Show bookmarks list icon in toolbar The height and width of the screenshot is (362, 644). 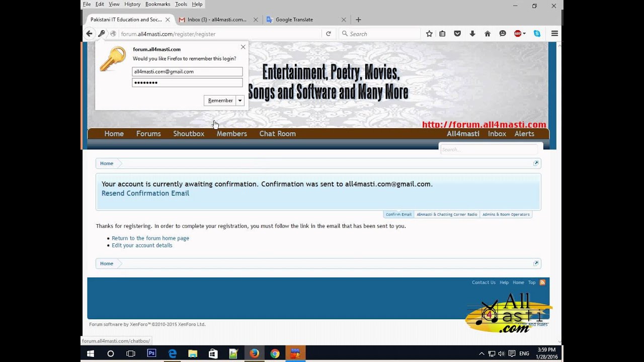[x=442, y=34]
